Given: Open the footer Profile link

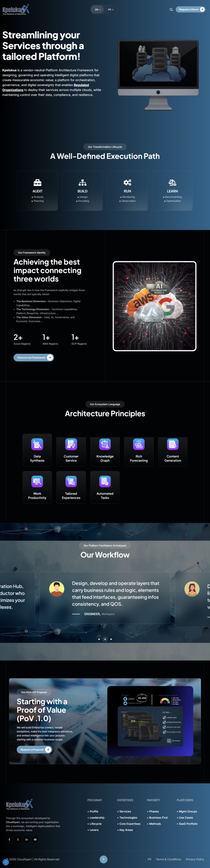Looking at the screenshot, I should 94,811.
